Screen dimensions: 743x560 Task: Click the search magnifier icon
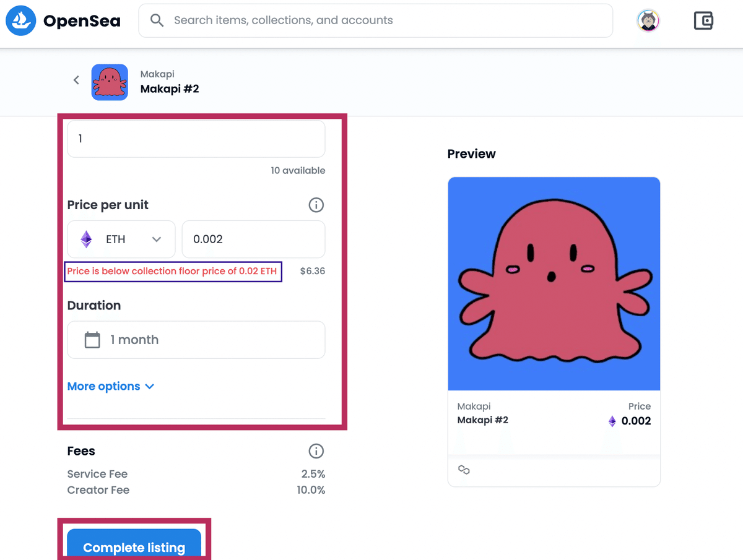click(157, 20)
